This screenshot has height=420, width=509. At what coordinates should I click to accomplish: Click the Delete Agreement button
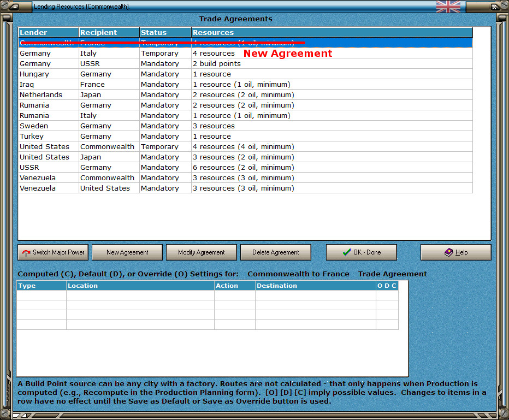coord(276,252)
